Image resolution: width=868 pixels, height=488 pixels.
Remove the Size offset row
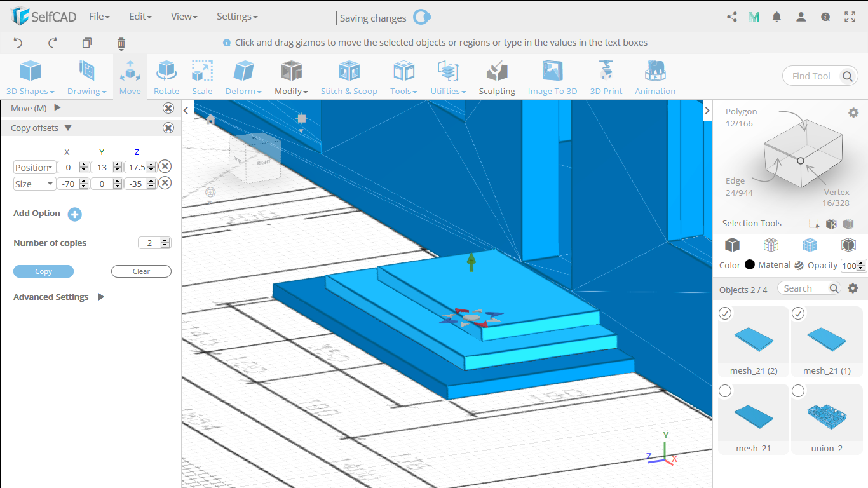coord(165,183)
